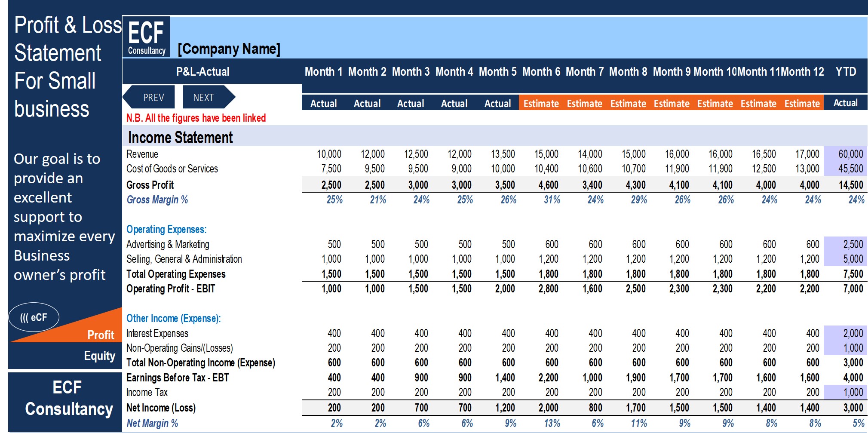Select the Month 12 column header
The width and height of the screenshot is (868, 433).
coord(802,72)
